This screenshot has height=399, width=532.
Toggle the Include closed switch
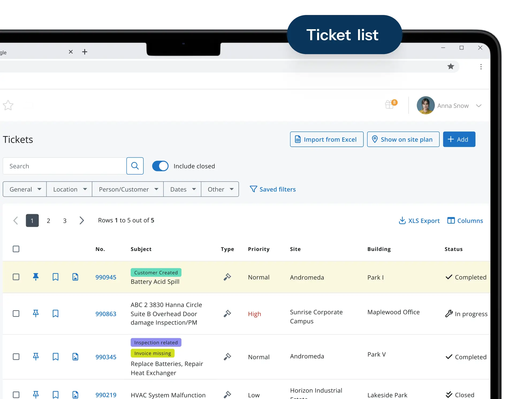click(x=160, y=166)
